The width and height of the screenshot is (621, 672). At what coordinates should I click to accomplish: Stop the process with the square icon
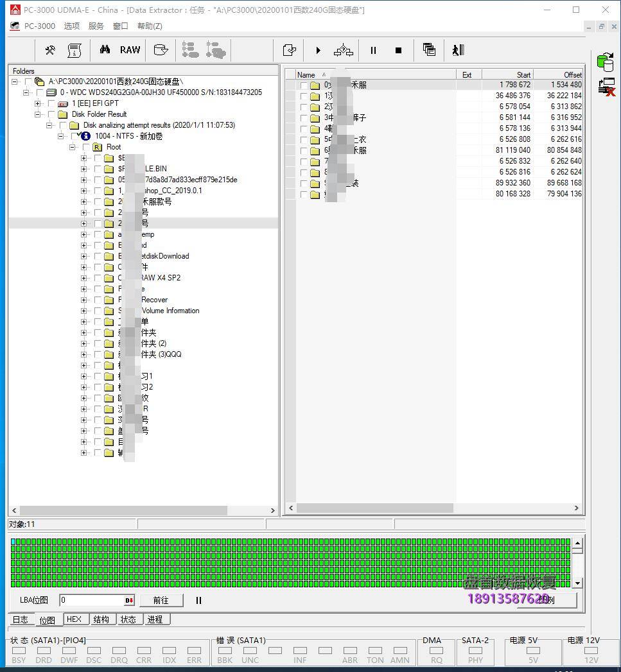(x=398, y=51)
